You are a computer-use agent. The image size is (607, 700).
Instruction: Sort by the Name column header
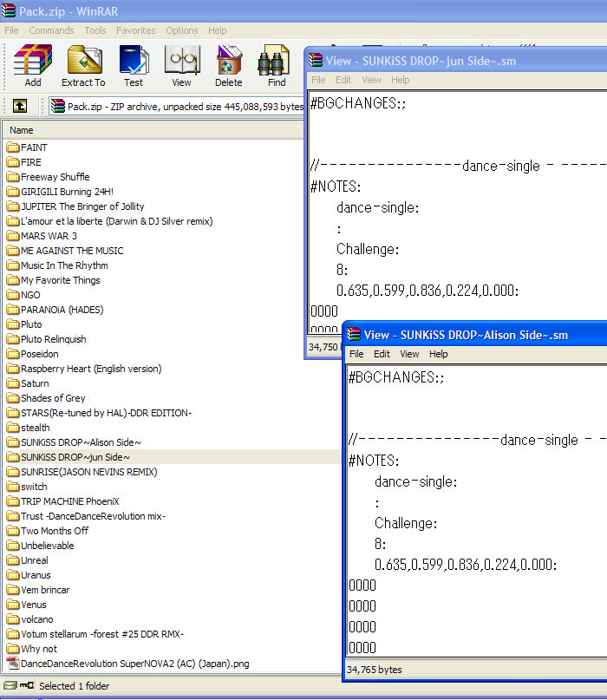click(153, 130)
